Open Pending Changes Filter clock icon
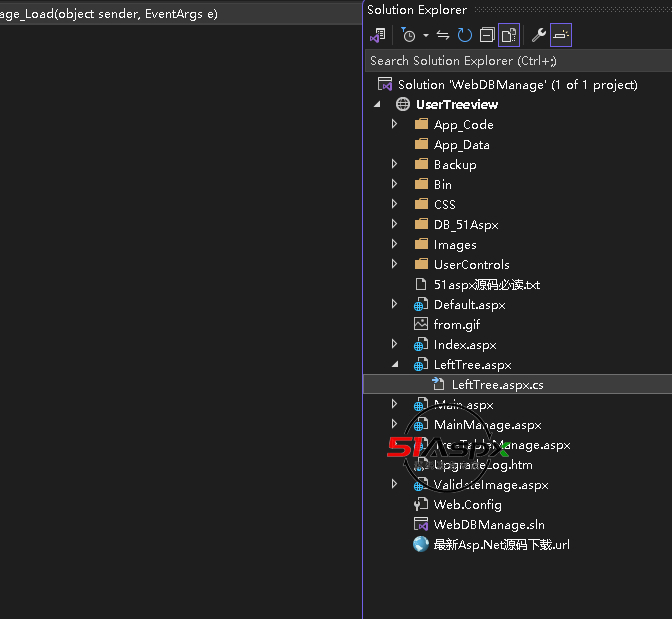The width and height of the screenshot is (672, 619). (408, 35)
